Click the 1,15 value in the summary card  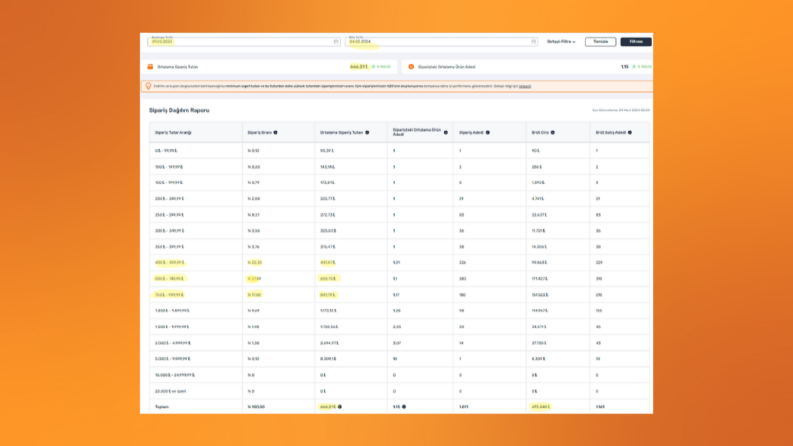point(625,67)
